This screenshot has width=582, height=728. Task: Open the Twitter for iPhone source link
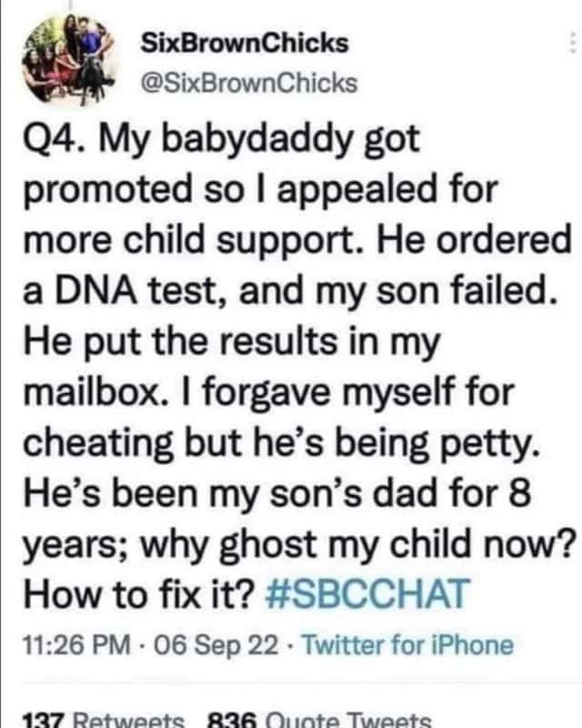tap(407, 645)
